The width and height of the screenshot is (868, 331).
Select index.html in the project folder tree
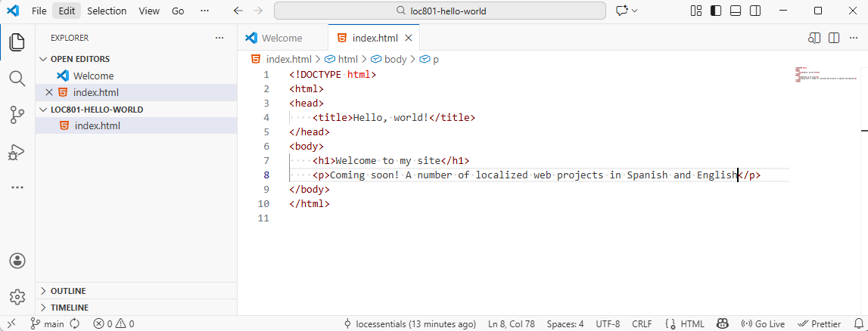pyautogui.click(x=136, y=126)
